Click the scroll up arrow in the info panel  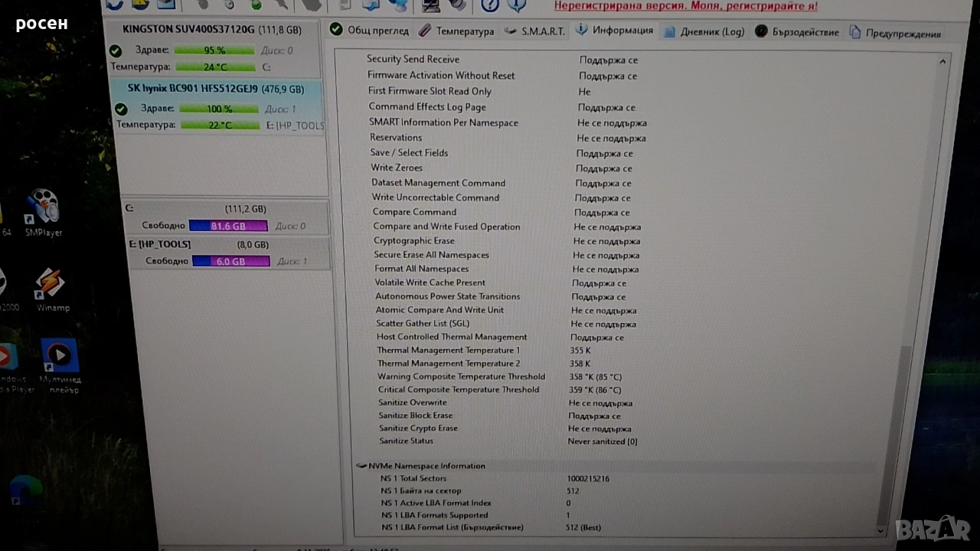coord(942,62)
